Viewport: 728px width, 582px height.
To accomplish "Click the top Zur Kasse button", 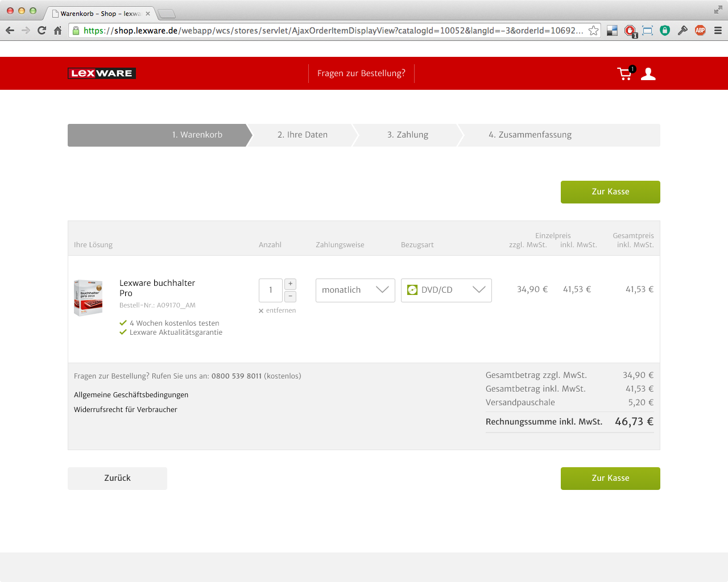I will pyautogui.click(x=610, y=192).
